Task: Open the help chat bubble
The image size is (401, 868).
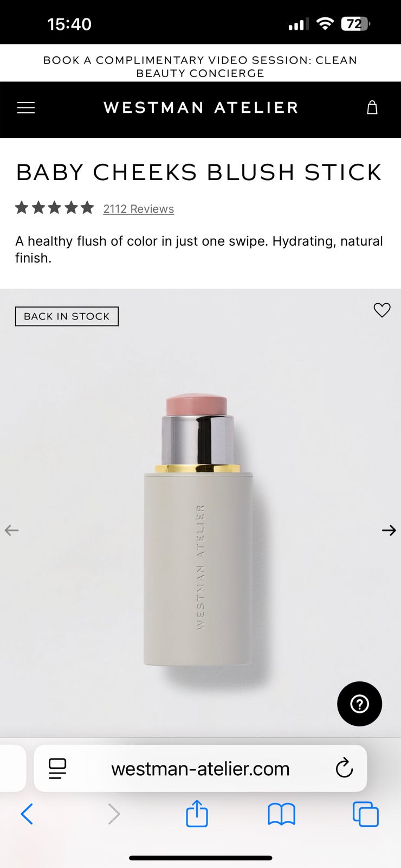Action: (359, 704)
